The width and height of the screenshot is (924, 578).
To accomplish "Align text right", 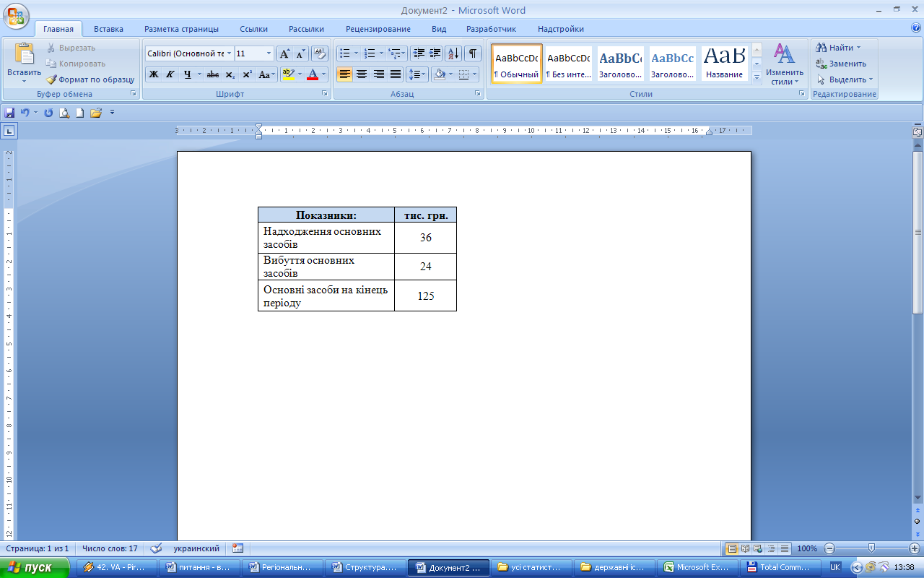I will pos(378,74).
